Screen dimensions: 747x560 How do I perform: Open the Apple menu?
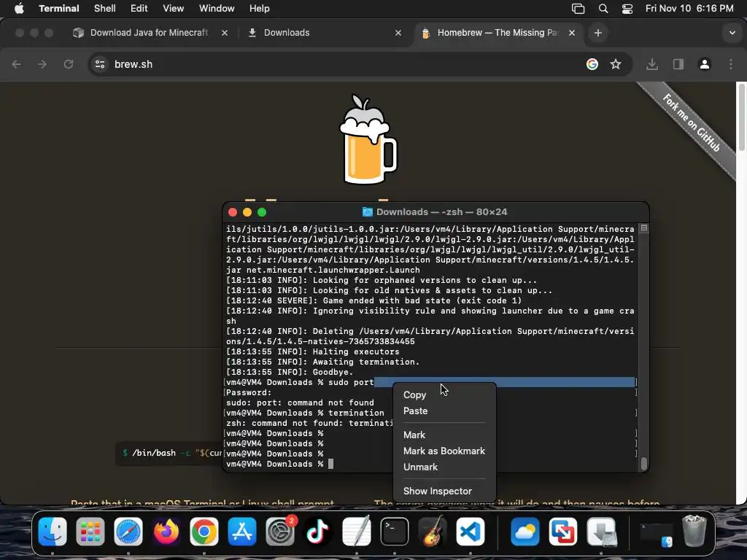19,9
